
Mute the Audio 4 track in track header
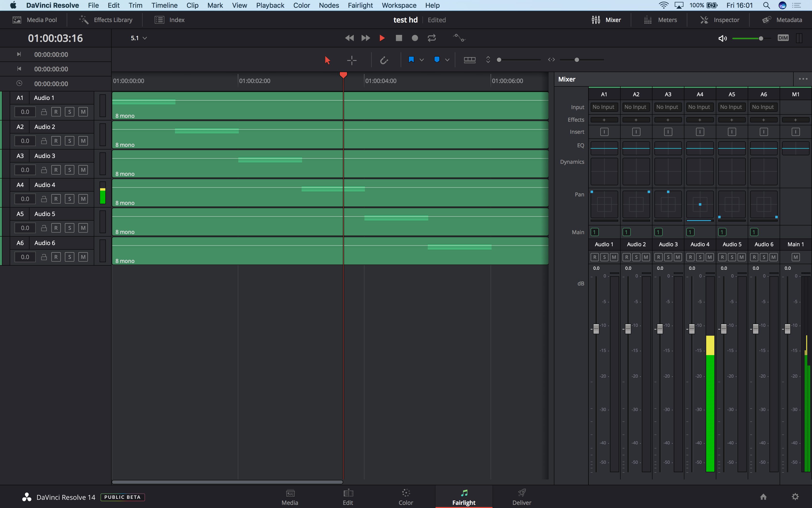[83, 199]
